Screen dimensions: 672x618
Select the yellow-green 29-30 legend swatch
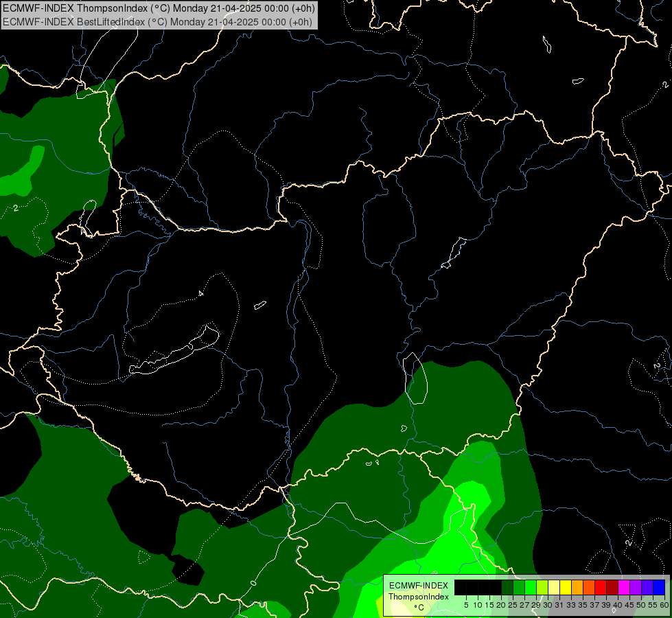point(542,587)
